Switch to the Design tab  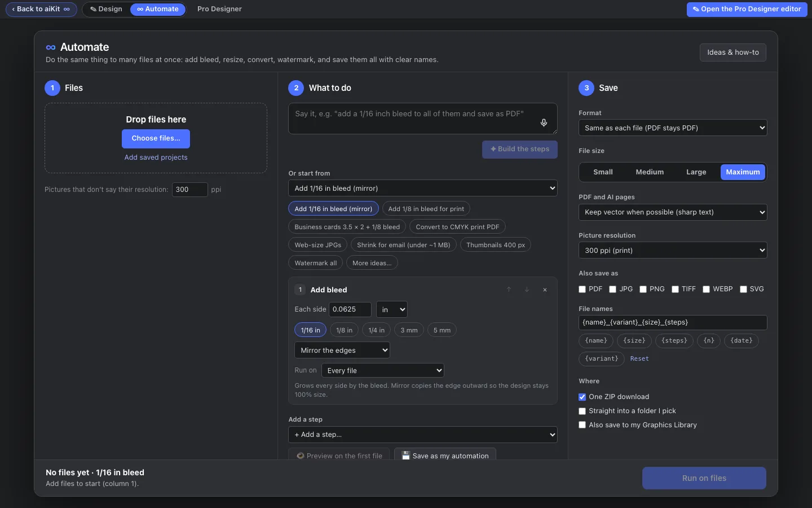107,9
